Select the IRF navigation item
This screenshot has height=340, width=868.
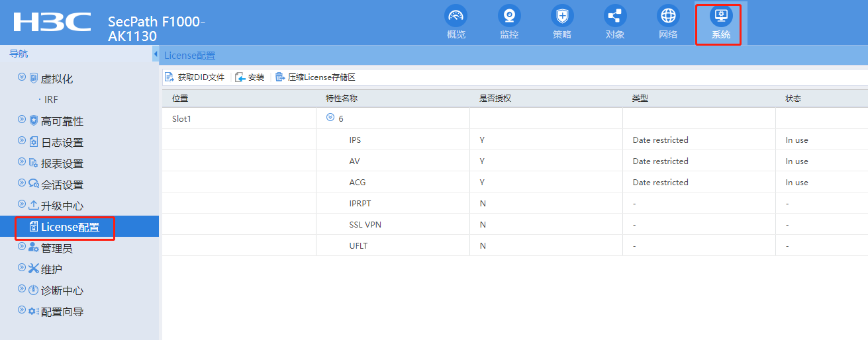(51, 100)
